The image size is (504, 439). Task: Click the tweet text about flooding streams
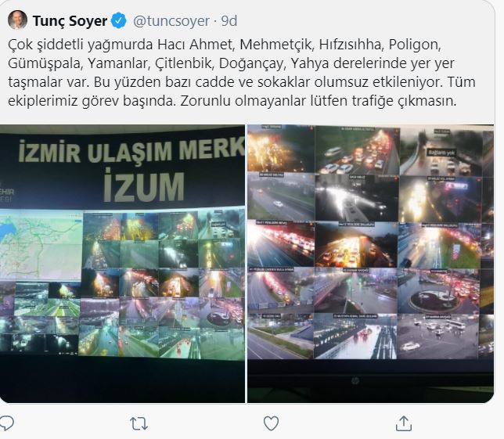[x=241, y=73]
